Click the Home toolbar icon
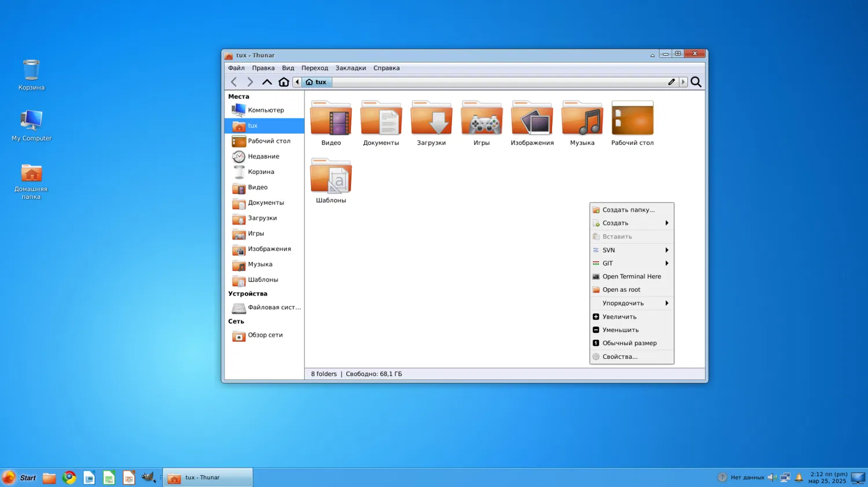The width and height of the screenshot is (868, 487). coord(284,82)
